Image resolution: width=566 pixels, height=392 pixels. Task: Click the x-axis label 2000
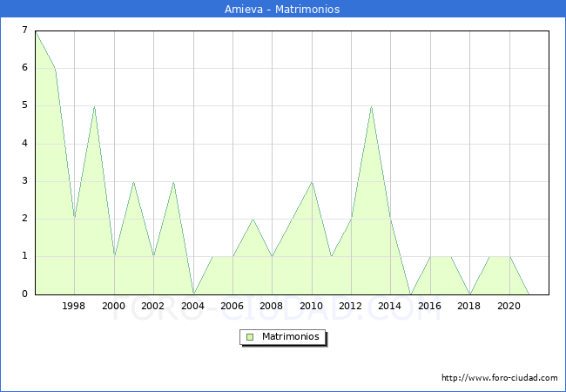pyautogui.click(x=114, y=306)
